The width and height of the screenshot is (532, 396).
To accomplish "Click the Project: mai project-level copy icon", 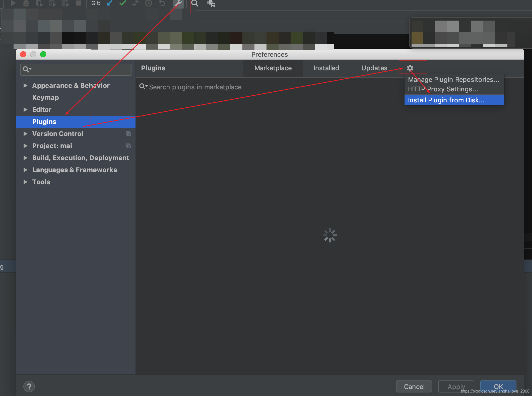I will [x=128, y=146].
